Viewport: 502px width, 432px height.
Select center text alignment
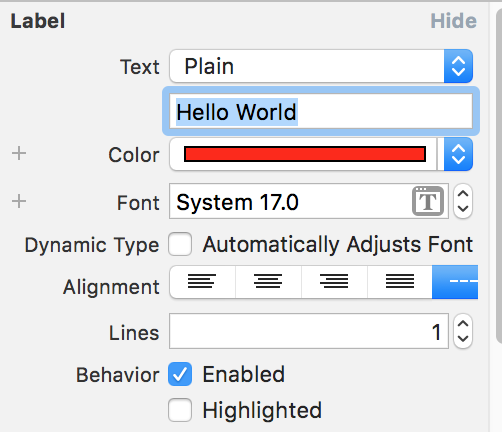pos(268,282)
